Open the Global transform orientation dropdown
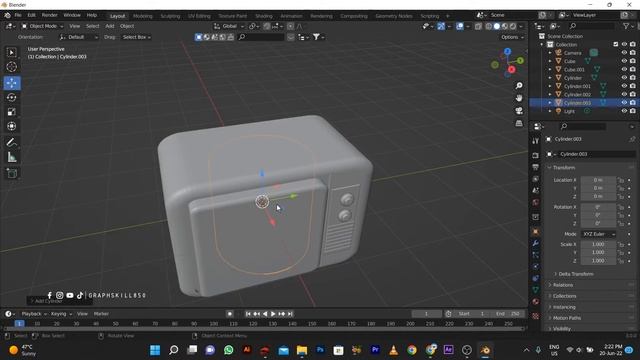The height and width of the screenshot is (360, 640). [229, 26]
